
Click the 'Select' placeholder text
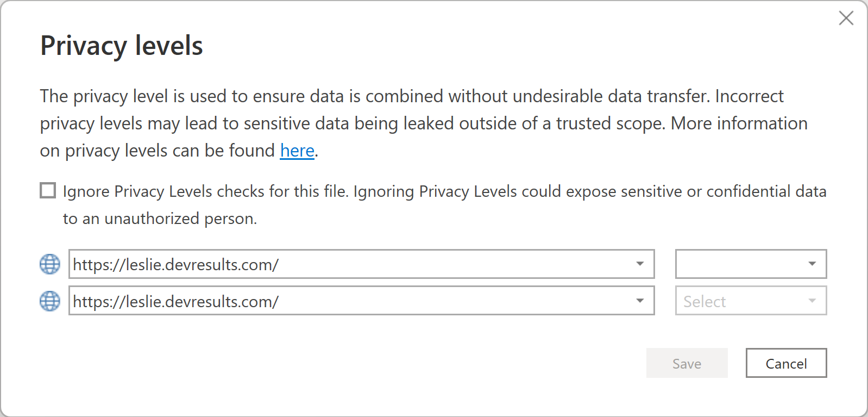pyautogui.click(x=705, y=302)
